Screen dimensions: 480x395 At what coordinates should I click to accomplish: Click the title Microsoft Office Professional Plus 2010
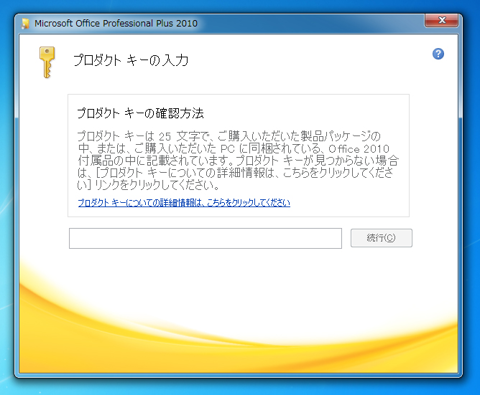click(116, 23)
